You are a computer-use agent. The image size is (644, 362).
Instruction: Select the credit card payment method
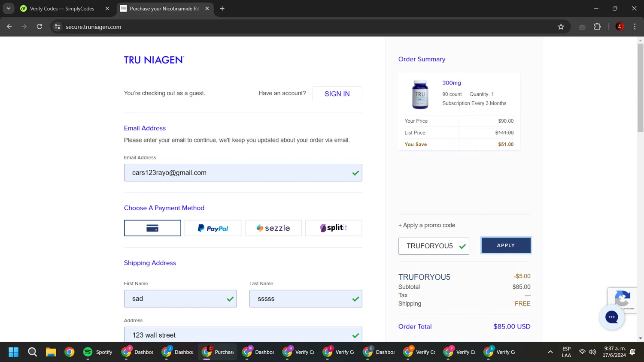(x=152, y=228)
